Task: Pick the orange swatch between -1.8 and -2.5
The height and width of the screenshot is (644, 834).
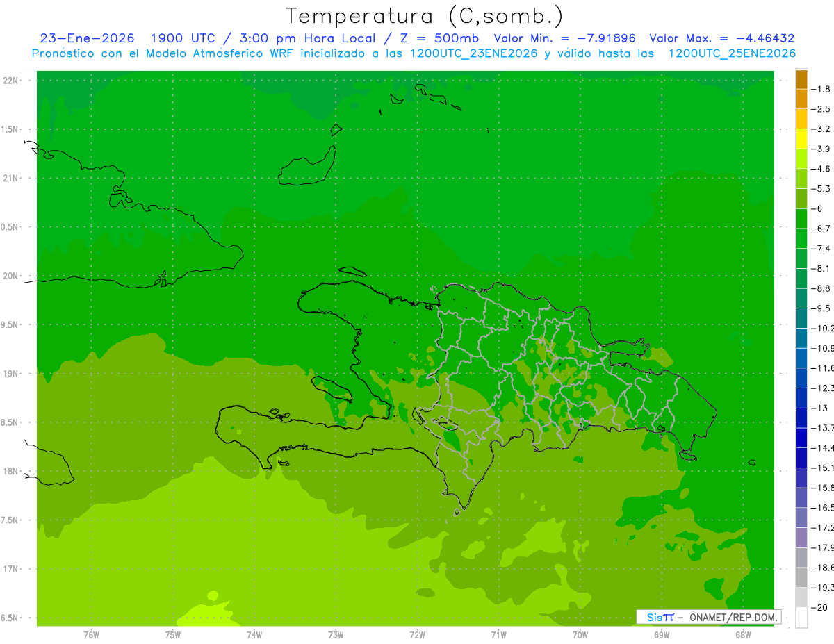Action: (801, 99)
